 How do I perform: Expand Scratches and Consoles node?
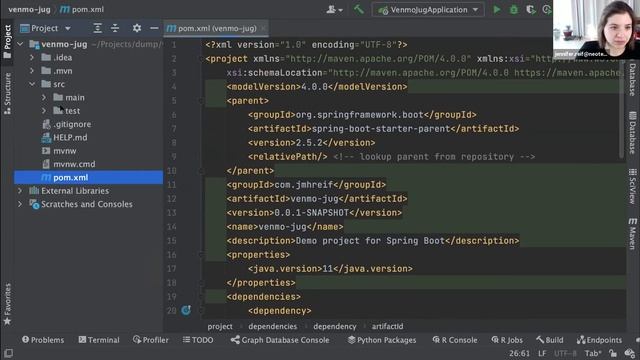point(20,204)
